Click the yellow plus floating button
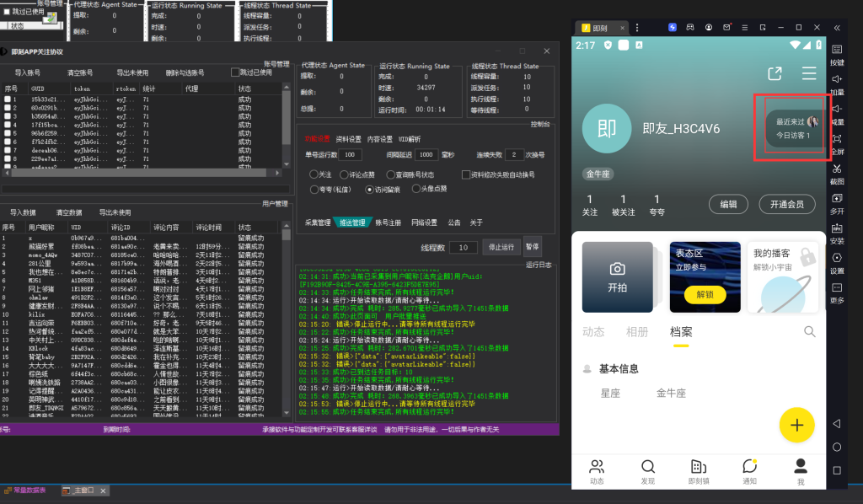Image resolution: width=863 pixels, height=504 pixels. [796, 426]
